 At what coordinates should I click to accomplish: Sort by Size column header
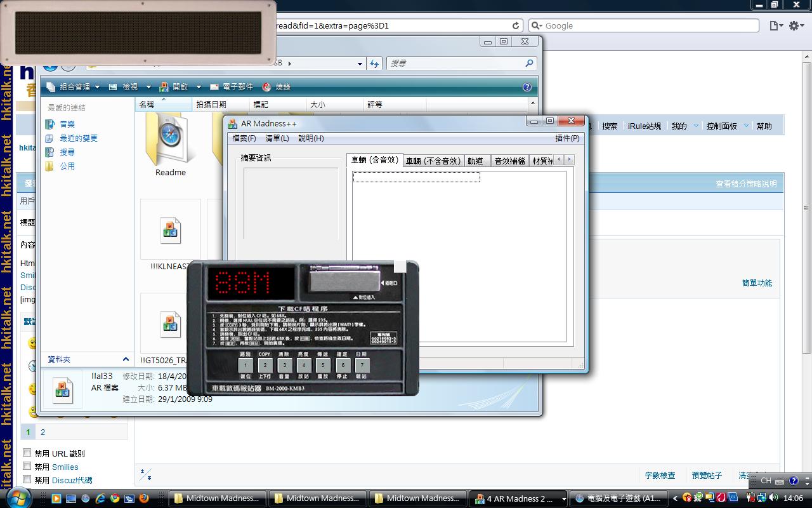click(335, 104)
